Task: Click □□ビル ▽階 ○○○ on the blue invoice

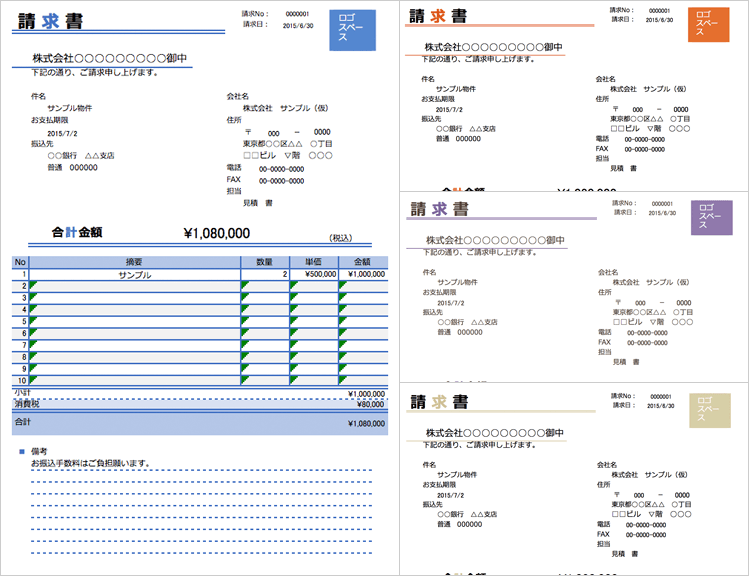Action: (287, 155)
